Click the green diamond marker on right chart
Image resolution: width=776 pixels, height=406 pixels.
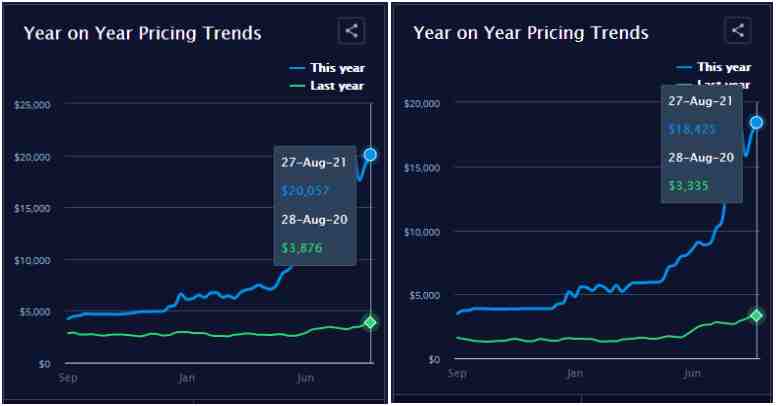pyautogui.click(x=757, y=316)
